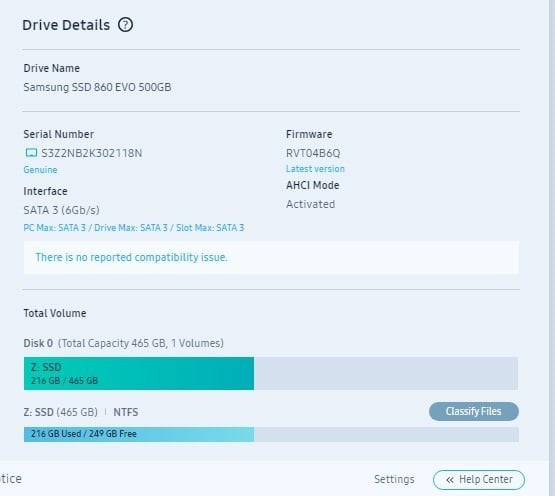Click the serial number S3Z2NB2K302118N
Image resolution: width=555 pixels, height=496 pixels.
coord(92,153)
